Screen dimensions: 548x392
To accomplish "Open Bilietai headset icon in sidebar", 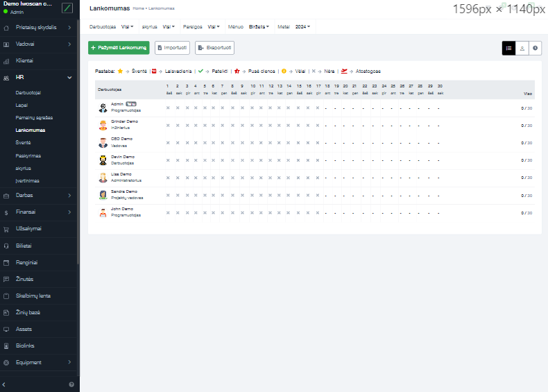I will (6, 246).
